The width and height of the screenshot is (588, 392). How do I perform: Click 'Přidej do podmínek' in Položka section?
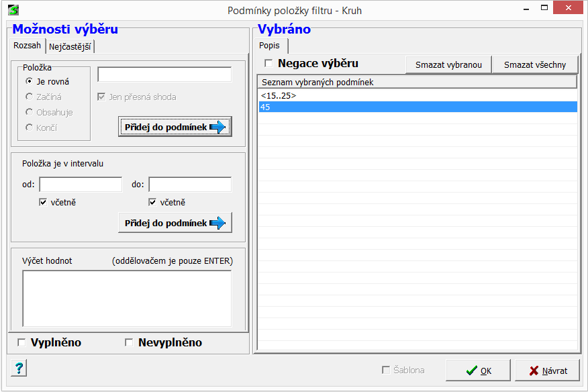click(175, 127)
